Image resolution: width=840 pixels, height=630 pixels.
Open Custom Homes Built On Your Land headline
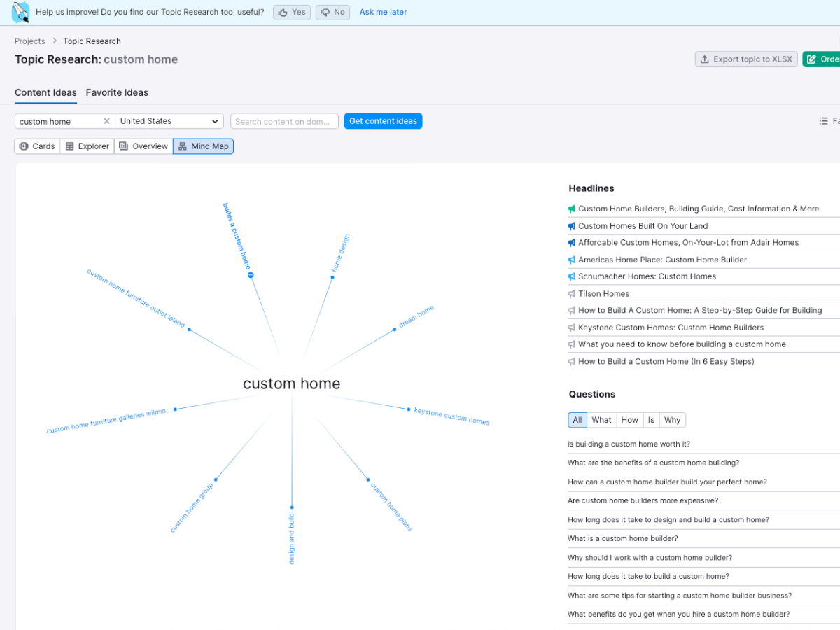coord(643,226)
